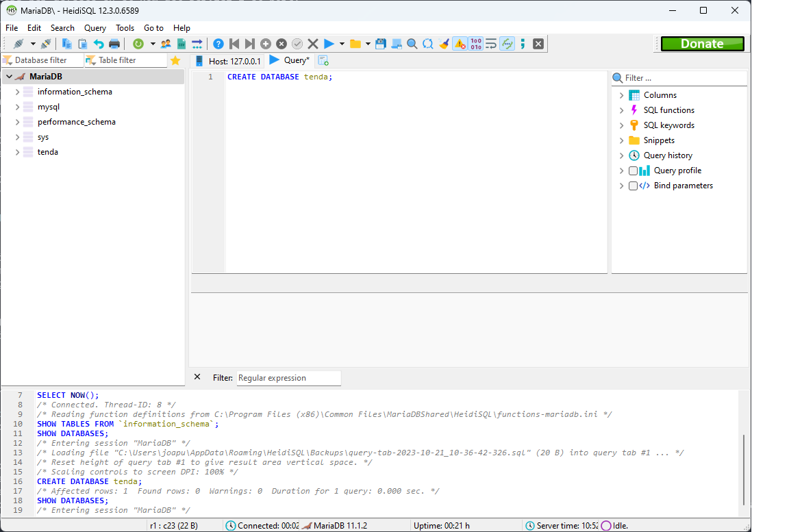Viewport: 789px width, 532px height.
Task: Click the Replace text icon
Action: click(427, 44)
